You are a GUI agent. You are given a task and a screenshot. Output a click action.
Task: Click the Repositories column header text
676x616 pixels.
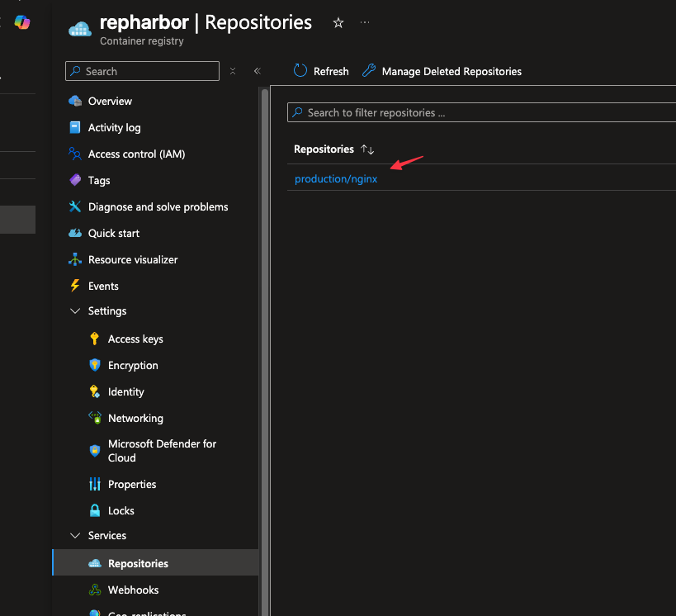coord(324,149)
